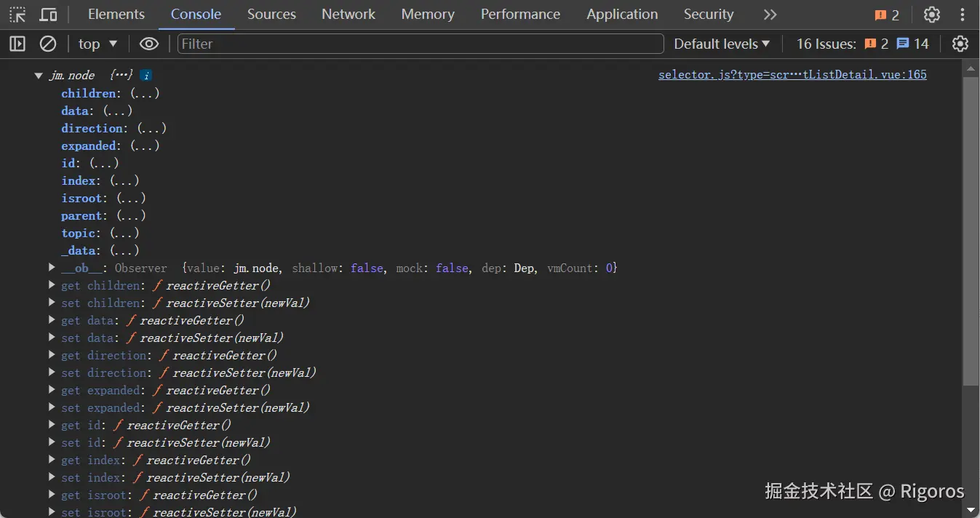This screenshot has width=980, height=518.
Task: Click the 14 blue issues counter
Action: click(x=913, y=44)
